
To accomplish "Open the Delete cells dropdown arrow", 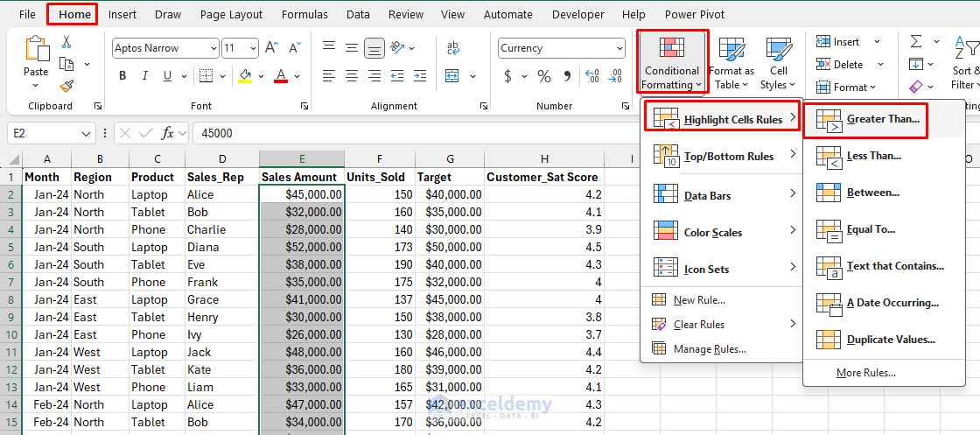I will [880, 65].
